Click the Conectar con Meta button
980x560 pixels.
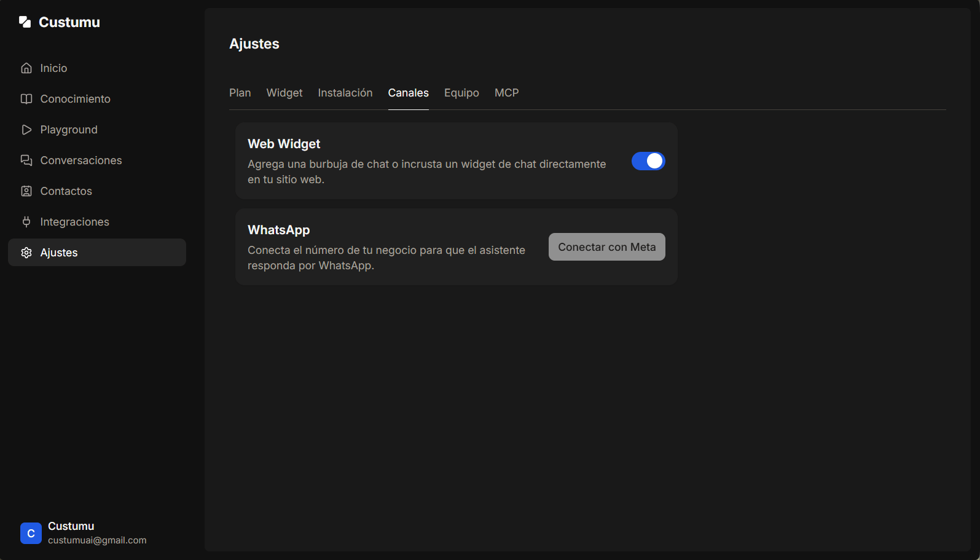tap(607, 246)
